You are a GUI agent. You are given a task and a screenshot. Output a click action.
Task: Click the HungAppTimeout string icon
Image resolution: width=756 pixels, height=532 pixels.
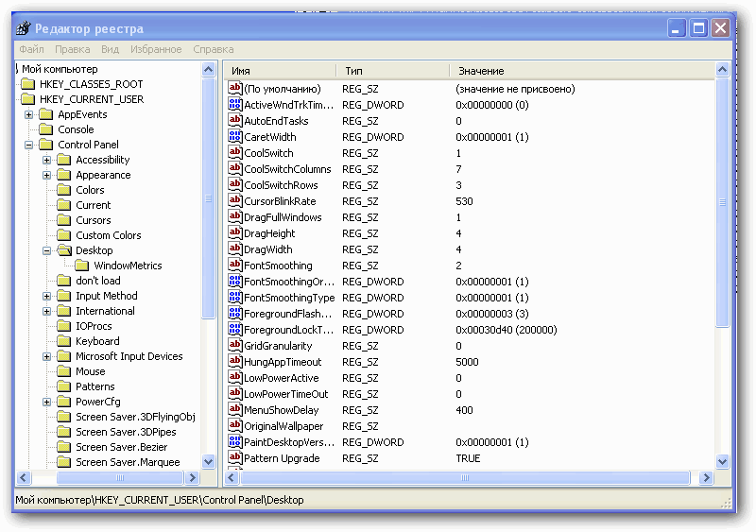(234, 361)
